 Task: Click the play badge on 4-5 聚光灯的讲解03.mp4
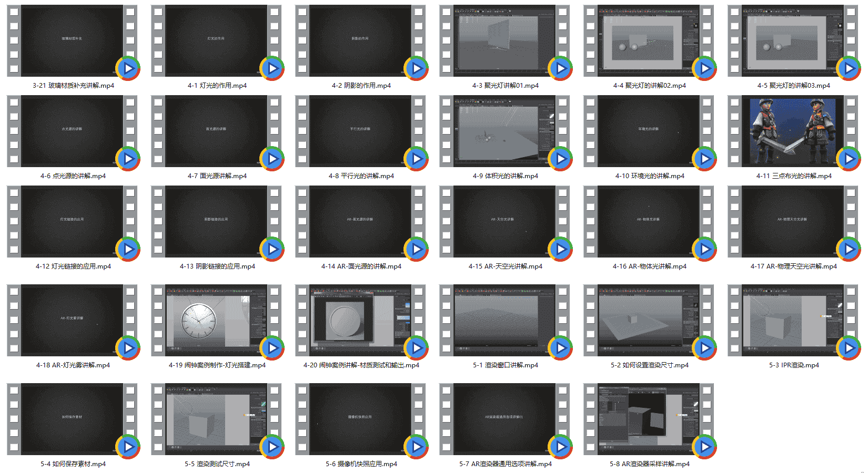pos(849,68)
